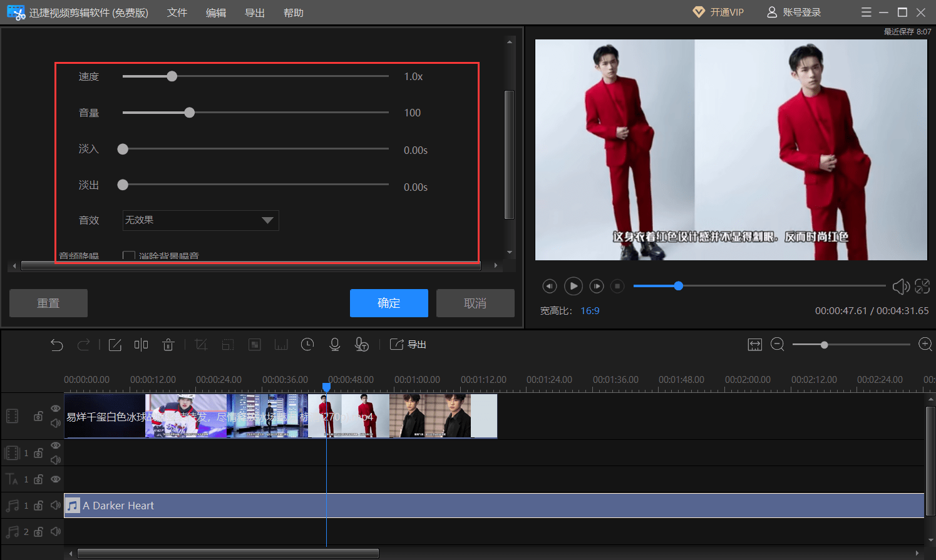Lock audio track 1
This screenshot has height=560, width=936.
coord(38,506)
